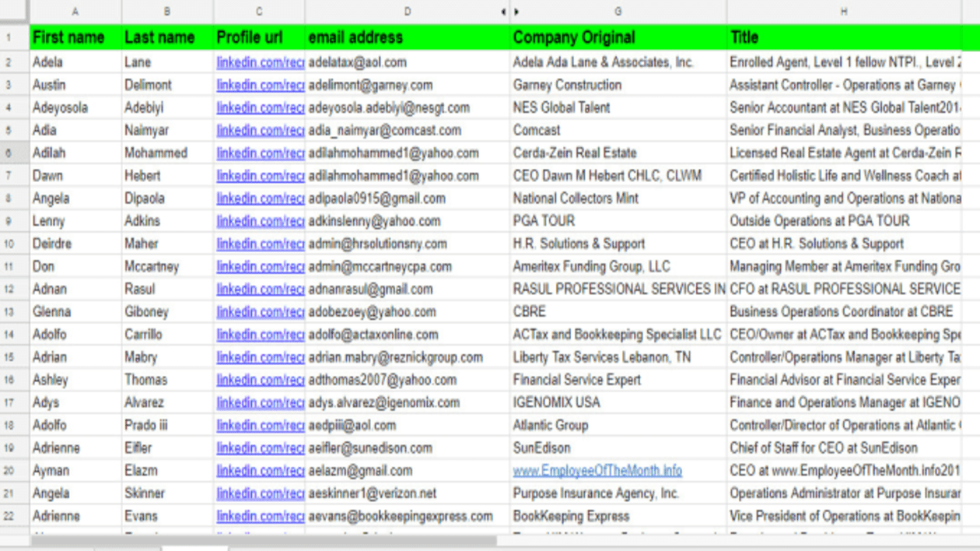Open LinkedIn profile link for Adnan Rasul
The height and width of the screenshot is (551, 980).
pyautogui.click(x=261, y=289)
